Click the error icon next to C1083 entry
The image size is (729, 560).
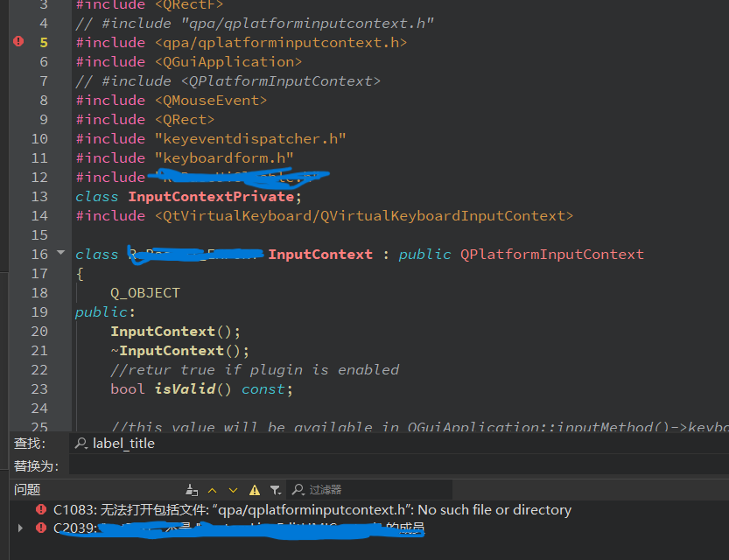tap(42, 508)
